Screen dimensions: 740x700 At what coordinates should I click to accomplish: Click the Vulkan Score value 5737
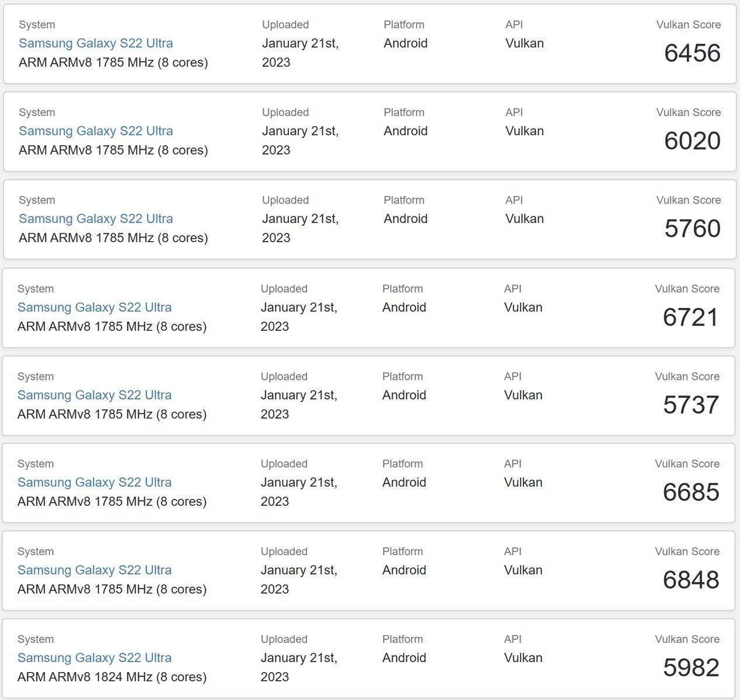[691, 405]
